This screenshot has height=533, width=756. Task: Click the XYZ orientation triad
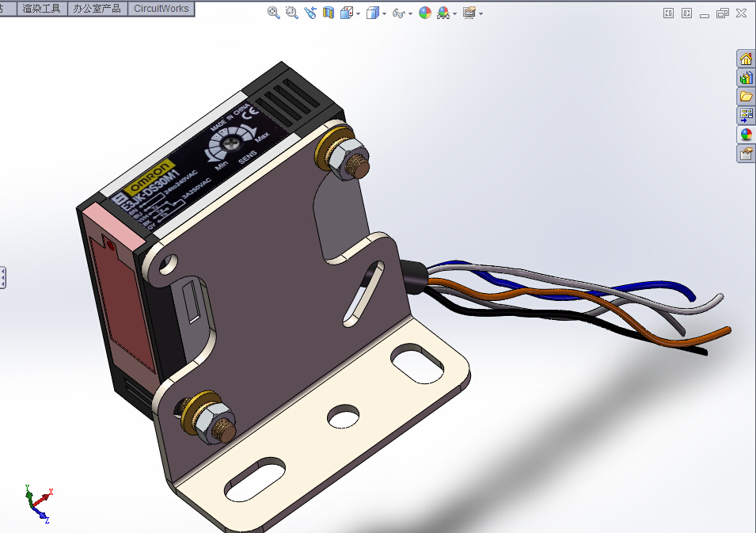pyautogui.click(x=39, y=504)
